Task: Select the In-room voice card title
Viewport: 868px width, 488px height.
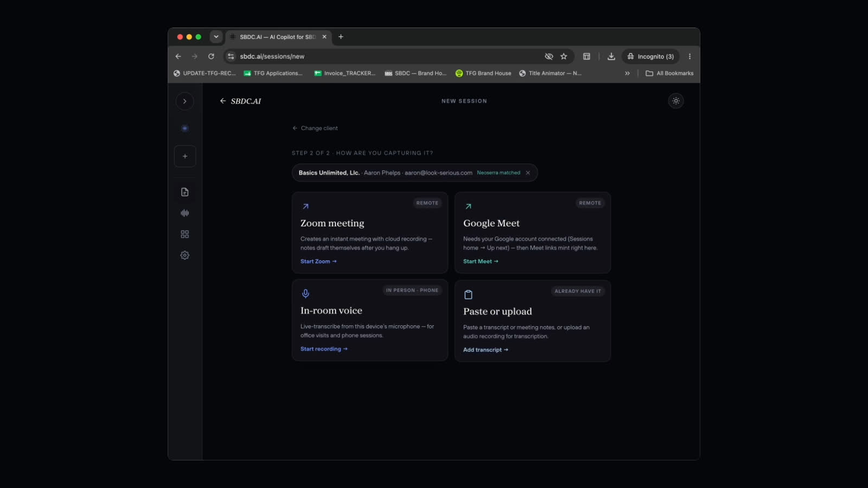Action: point(331,311)
